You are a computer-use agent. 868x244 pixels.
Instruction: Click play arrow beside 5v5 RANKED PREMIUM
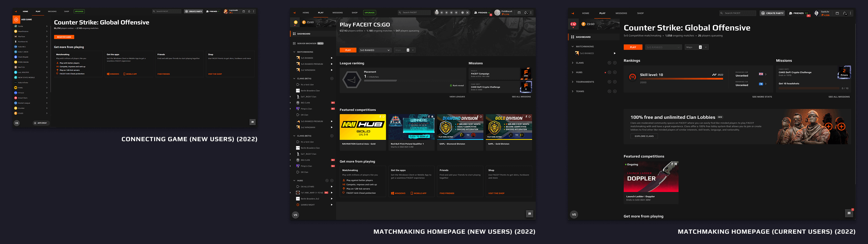[332, 64]
